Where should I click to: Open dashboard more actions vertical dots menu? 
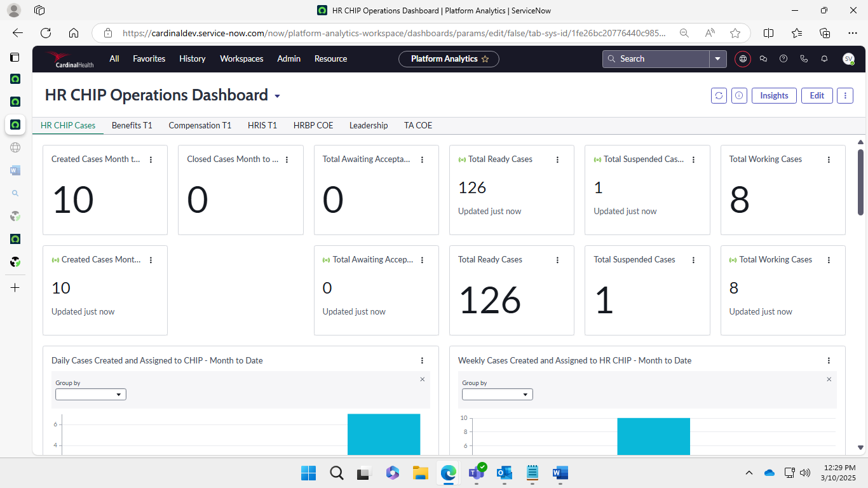(844, 95)
